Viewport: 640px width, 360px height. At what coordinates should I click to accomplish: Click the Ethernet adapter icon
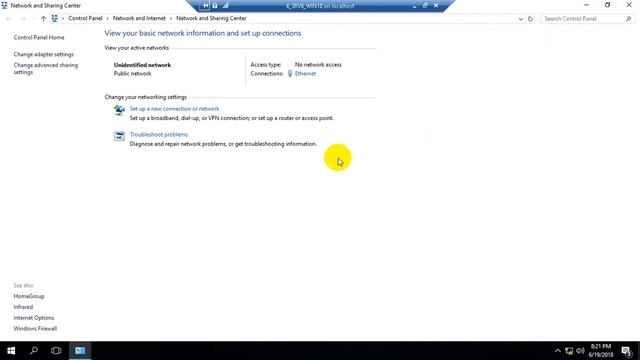click(290, 73)
